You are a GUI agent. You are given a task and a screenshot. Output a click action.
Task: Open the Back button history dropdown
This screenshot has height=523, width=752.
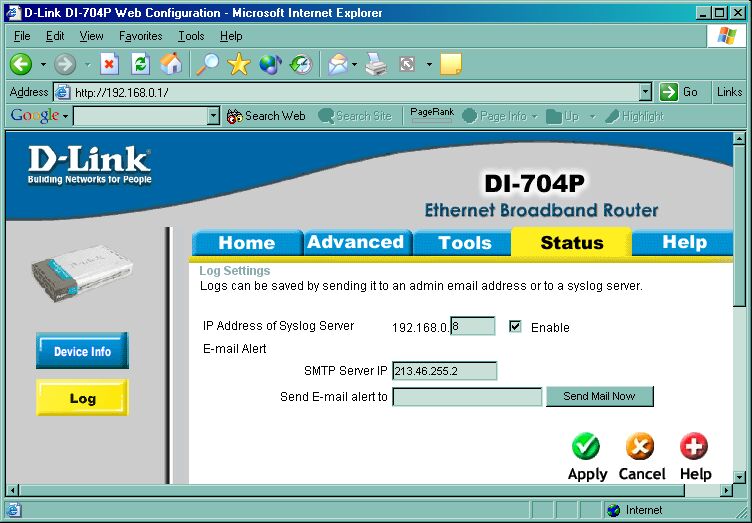pos(43,64)
